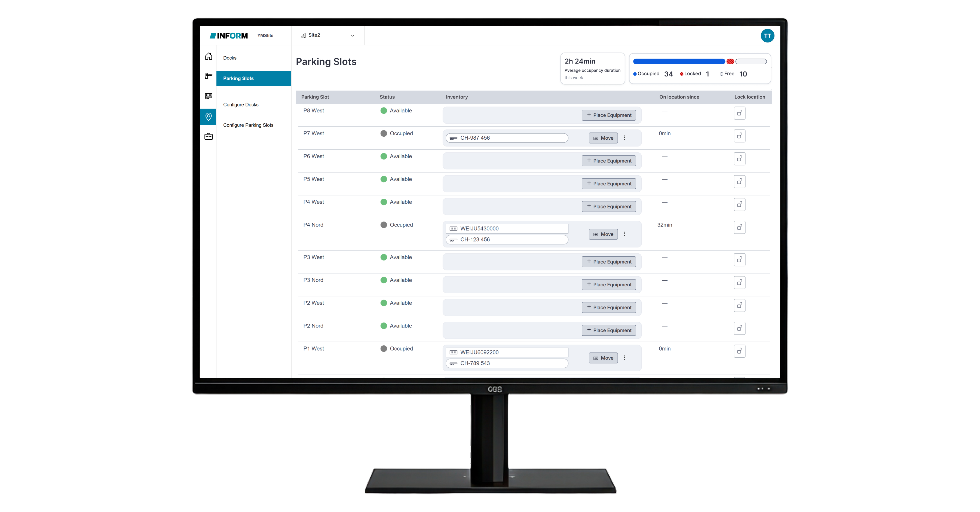Open the home icon in sidebar

tap(209, 56)
